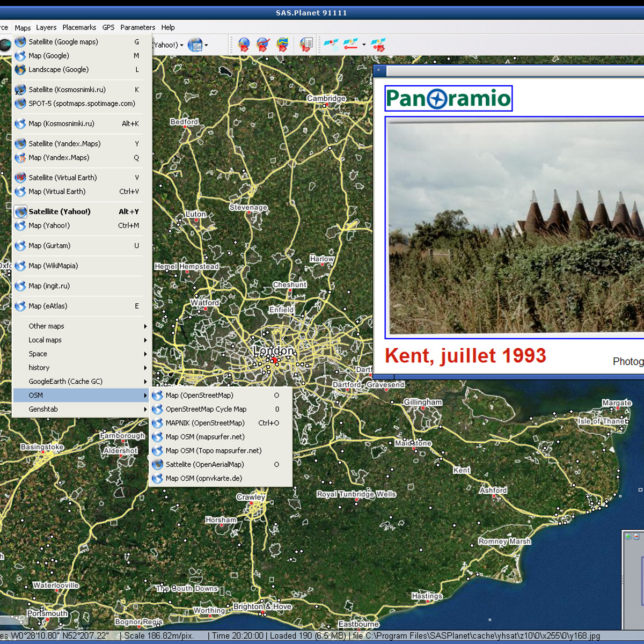
Task: Switch to Map (Yandex.Maps)
Action: pos(82,158)
